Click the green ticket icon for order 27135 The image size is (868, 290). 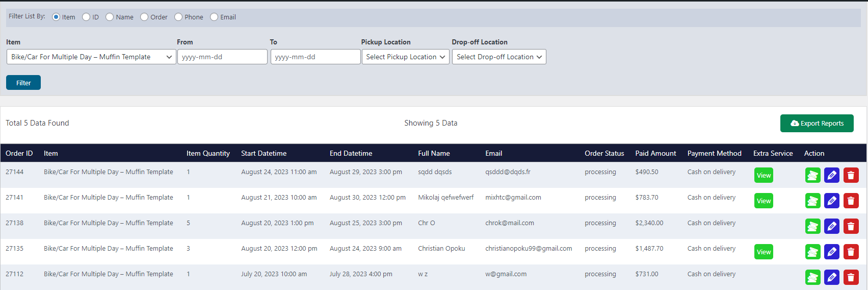812,252
